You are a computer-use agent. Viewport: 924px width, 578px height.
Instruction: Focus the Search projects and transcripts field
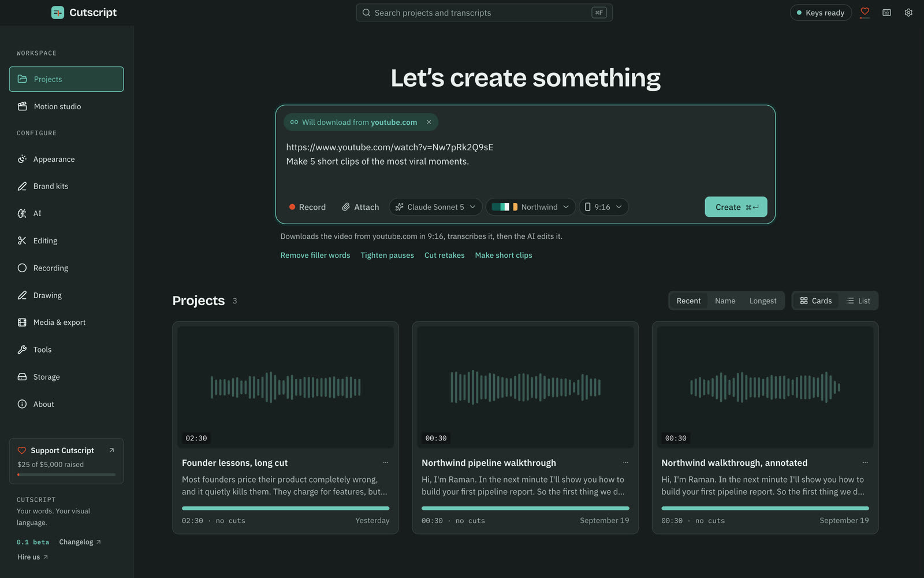point(484,13)
